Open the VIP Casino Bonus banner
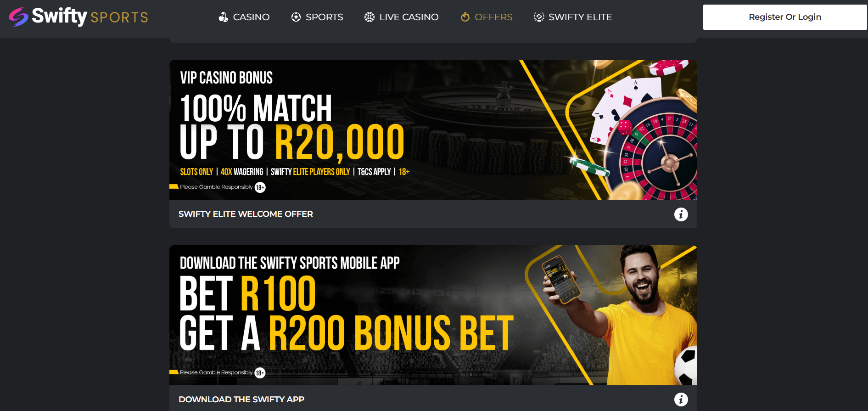The width and height of the screenshot is (868, 411). point(433,130)
